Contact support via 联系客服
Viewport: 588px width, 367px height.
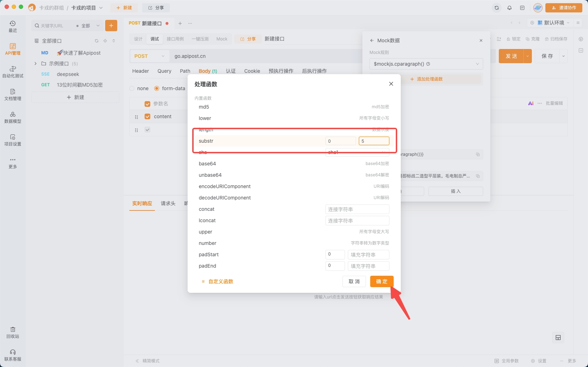pos(13,355)
